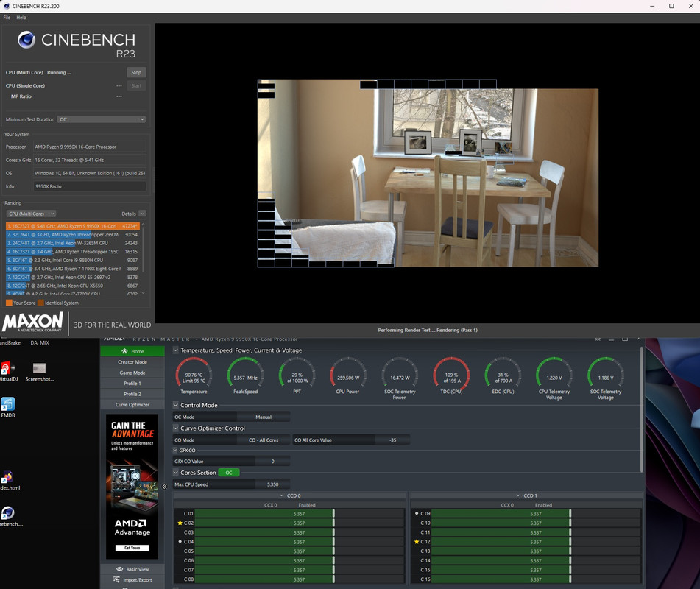The height and width of the screenshot is (589, 700).
Task: Adjust core C 10 frequency bar
Action: pos(536,523)
